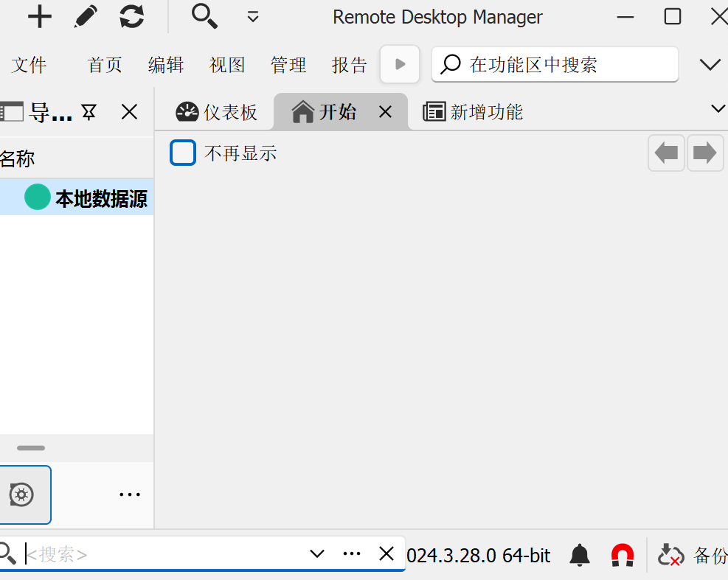Pin the navigation pane with the pushpin icon
Image resolution: width=728 pixels, height=580 pixels.
[89, 112]
